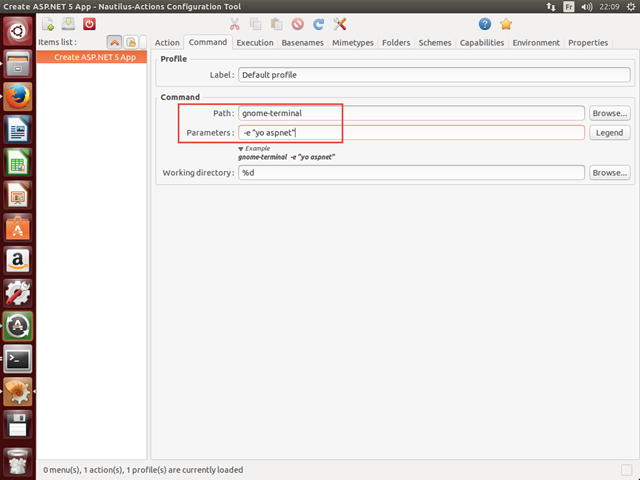This screenshot has height=480, width=640.
Task: Open the Fr keyboard layout indicator
Action: [569, 7]
